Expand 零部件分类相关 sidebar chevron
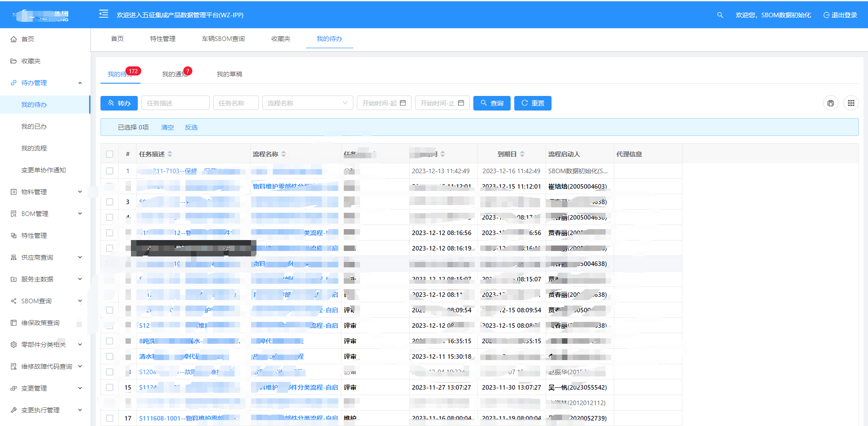This screenshot has width=868, height=426. pyautogui.click(x=80, y=345)
